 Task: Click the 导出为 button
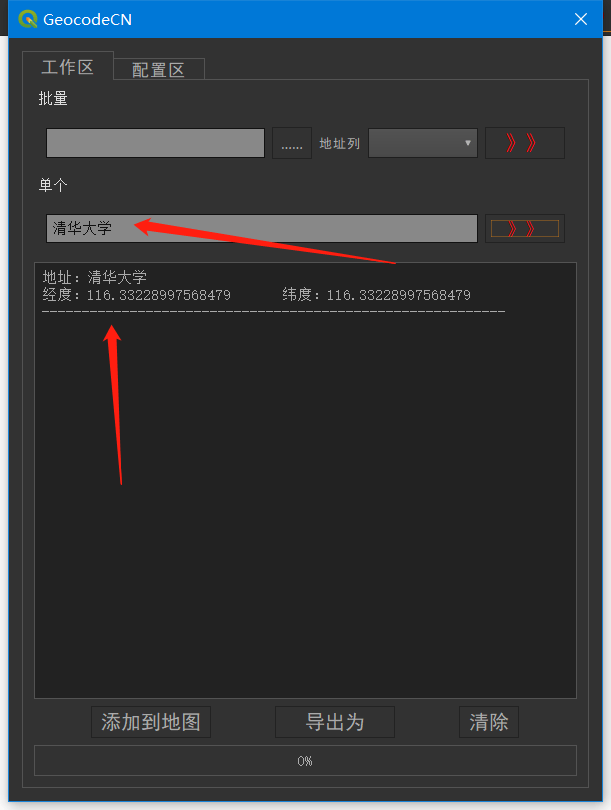coord(335,722)
